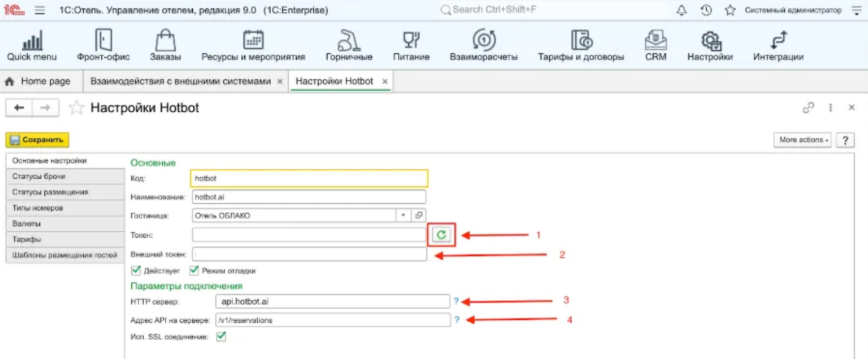This screenshot has width=868, height=359.
Task: Select Шаблоны размещения гостей side tab
Action: click(65, 255)
